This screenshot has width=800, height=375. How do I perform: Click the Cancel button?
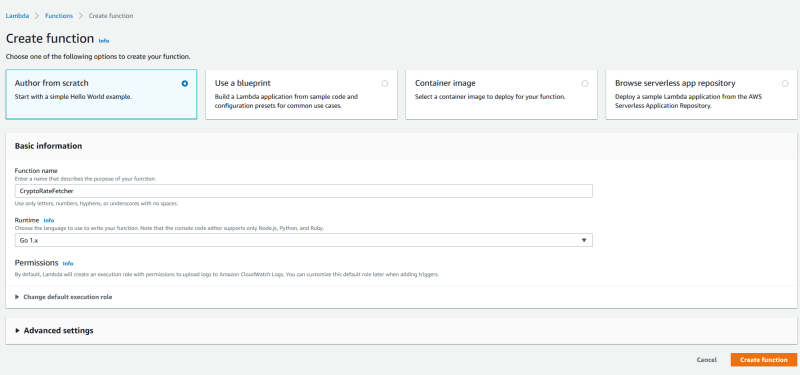pyautogui.click(x=707, y=360)
